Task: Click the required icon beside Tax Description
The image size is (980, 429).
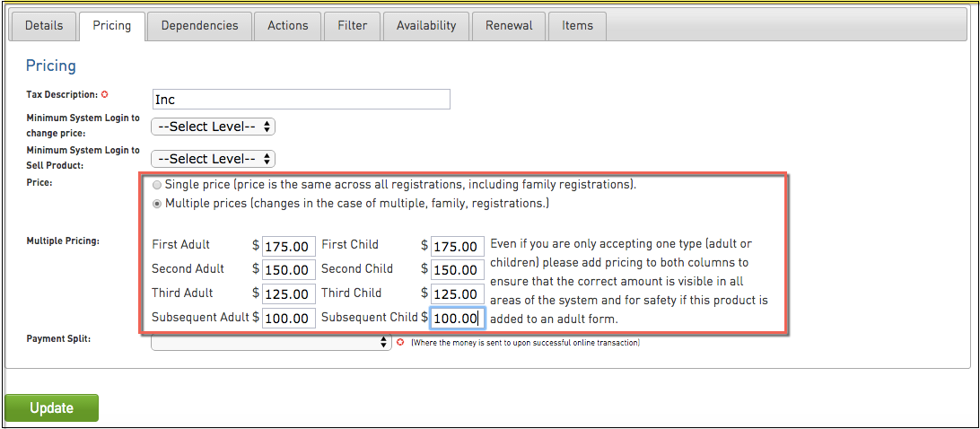Action: (x=104, y=94)
